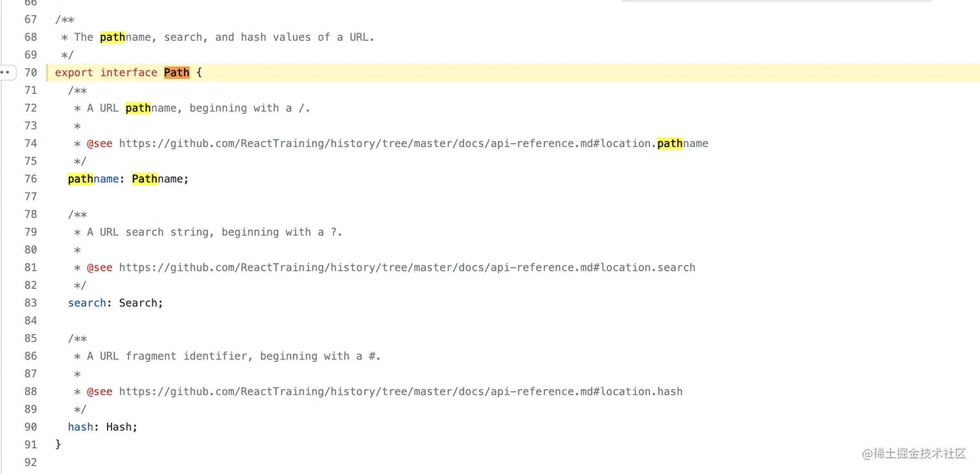The height and width of the screenshot is (474, 980).
Task: Click the @see tag on line 81
Action: pyautogui.click(x=100, y=267)
